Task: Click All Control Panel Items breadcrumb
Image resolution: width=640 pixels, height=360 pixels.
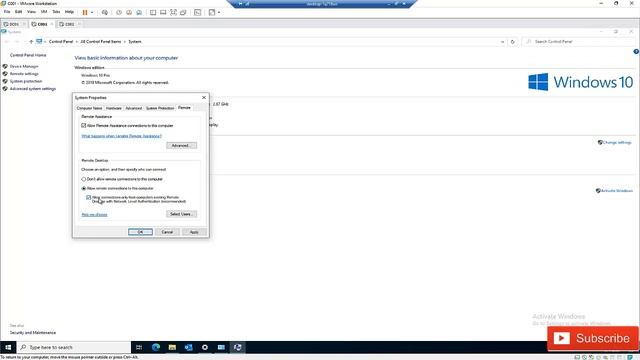Action: point(100,42)
